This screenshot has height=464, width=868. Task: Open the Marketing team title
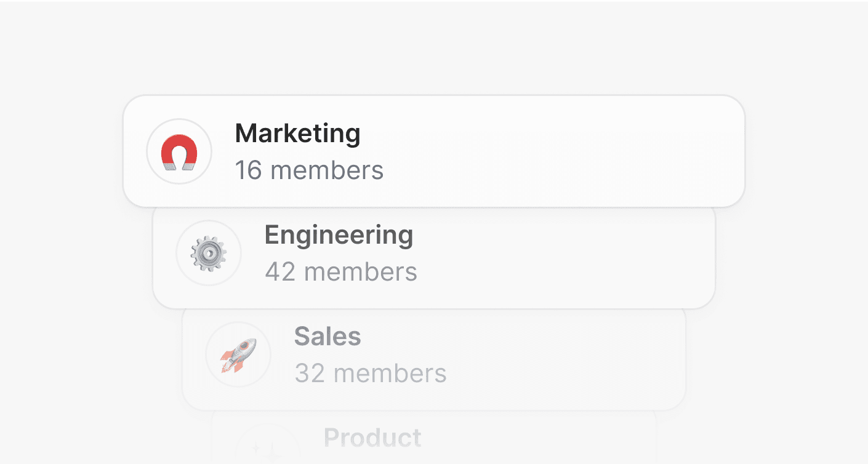297,134
